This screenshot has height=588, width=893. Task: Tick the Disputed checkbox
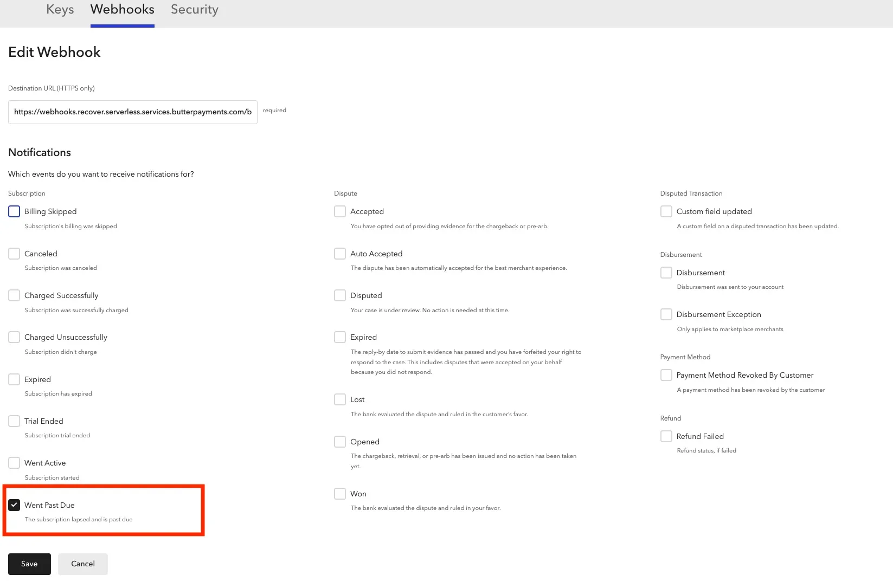(340, 295)
